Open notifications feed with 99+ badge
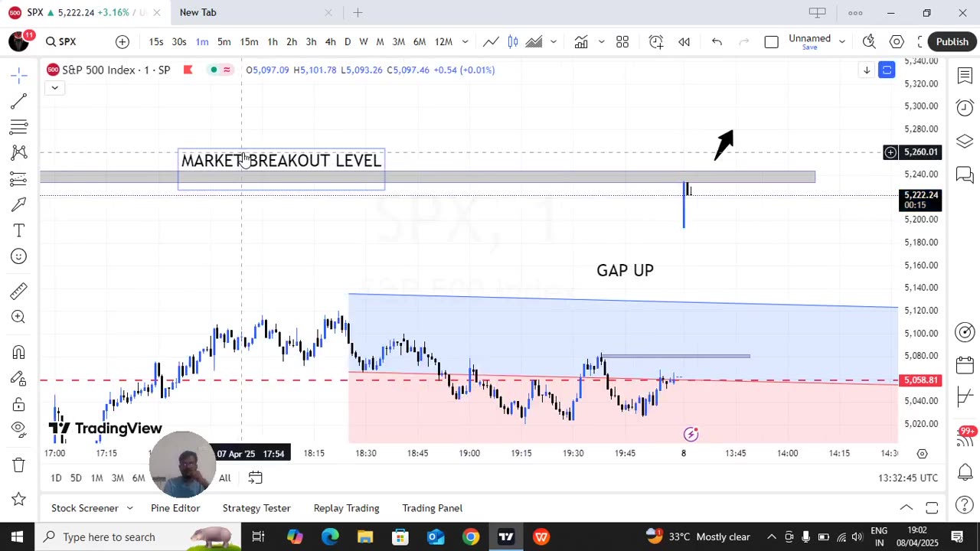The image size is (980, 551). [x=965, y=436]
